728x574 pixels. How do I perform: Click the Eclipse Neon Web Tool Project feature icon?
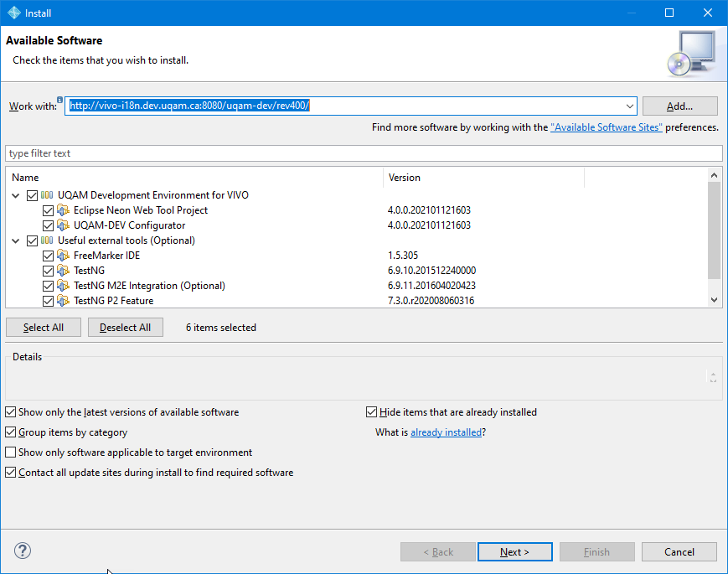click(x=63, y=210)
